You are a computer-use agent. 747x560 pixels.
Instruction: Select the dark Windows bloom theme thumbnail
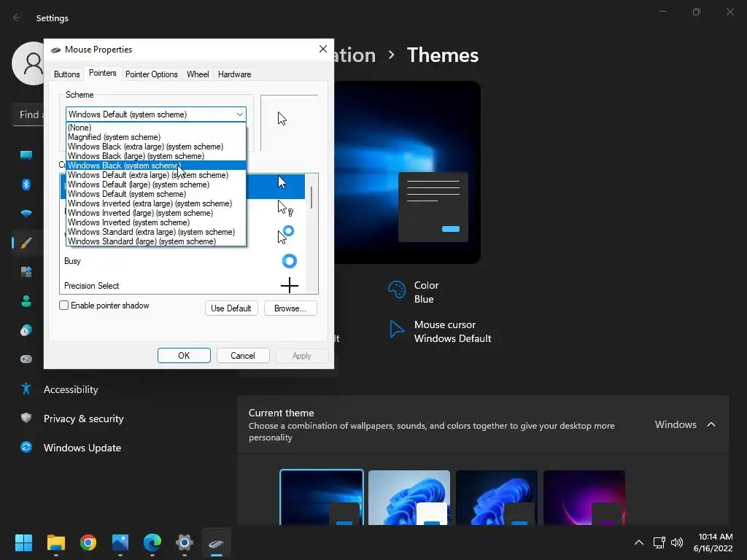click(497, 497)
